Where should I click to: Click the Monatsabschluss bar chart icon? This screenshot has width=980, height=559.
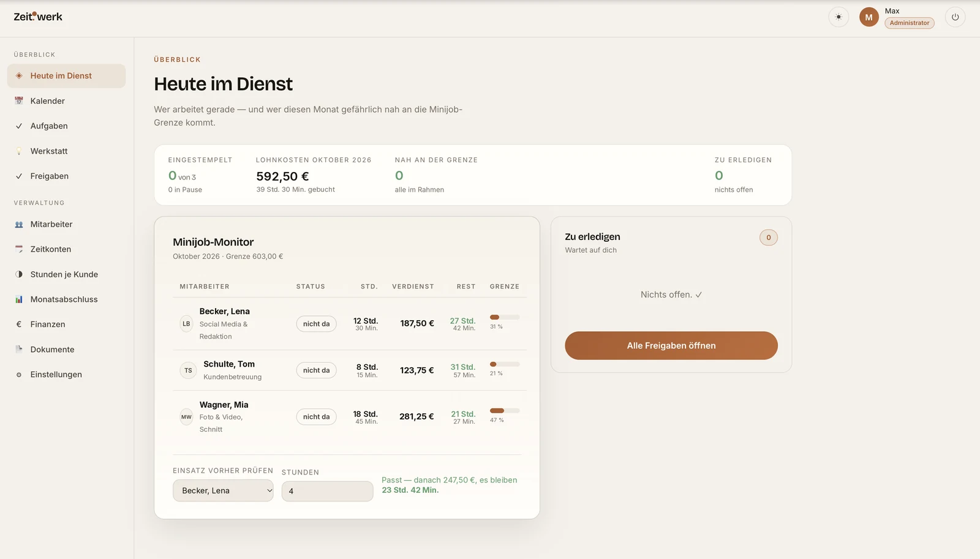click(19, 299)
